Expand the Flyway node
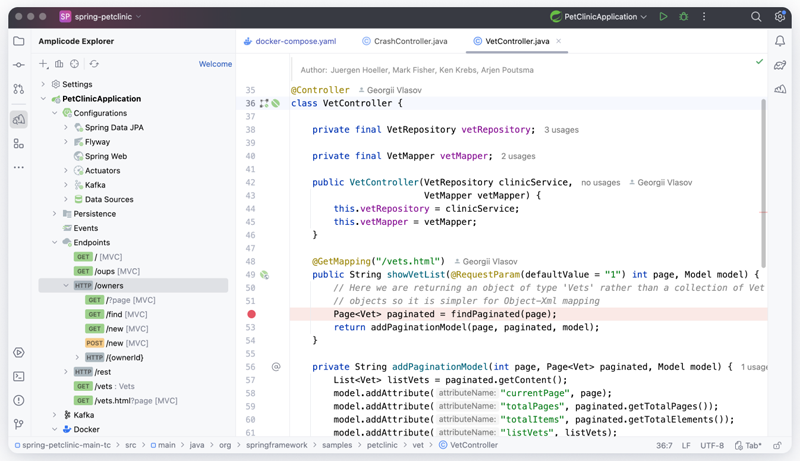The height and width of the screenshot is (461, 800). click(x=66, y=142)
